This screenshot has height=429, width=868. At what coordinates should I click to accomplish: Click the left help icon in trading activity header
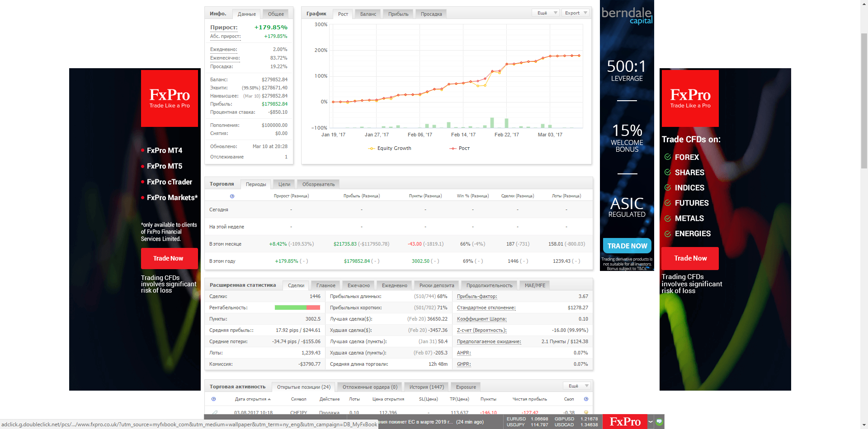point(213,399)
